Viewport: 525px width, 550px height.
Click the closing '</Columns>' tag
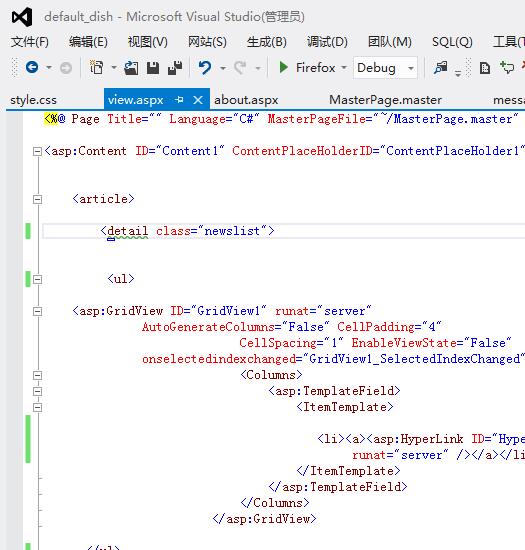275,503
